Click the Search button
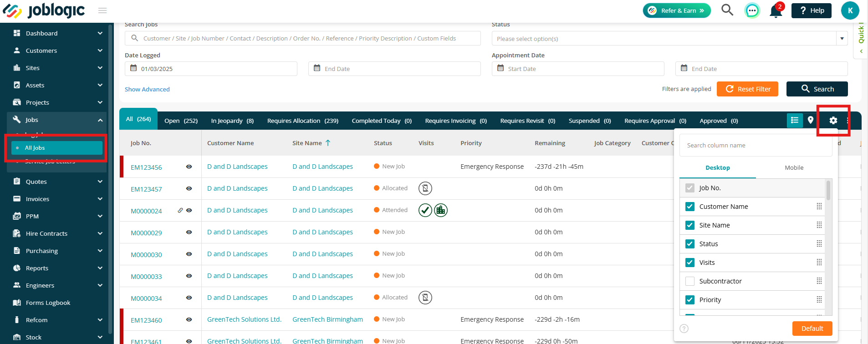Image resolution: width=868 pixels, height=344 pixels. [x=817, y=89]
